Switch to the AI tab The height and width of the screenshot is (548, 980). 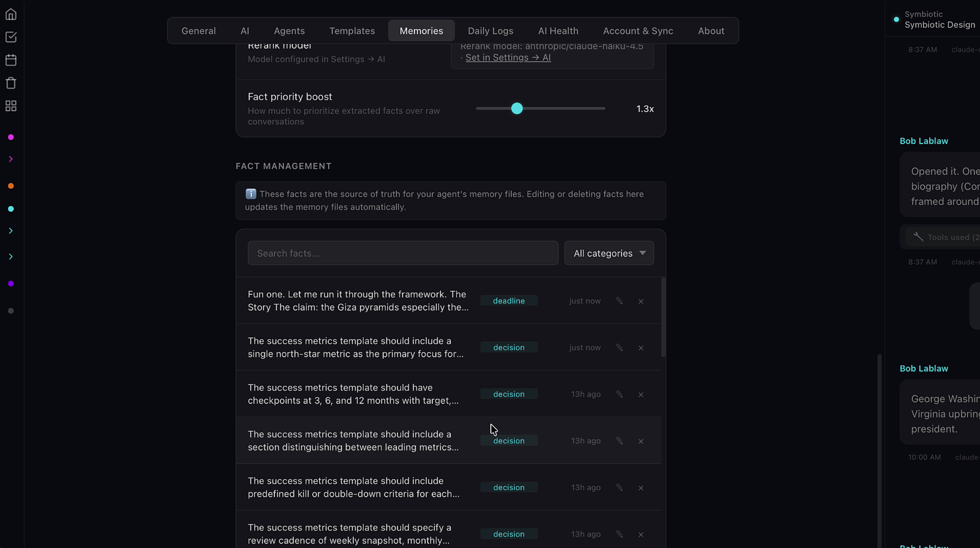click(245, 31)
